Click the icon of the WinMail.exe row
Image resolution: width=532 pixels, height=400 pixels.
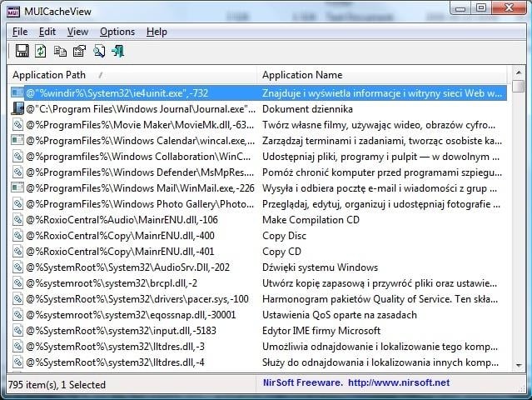(17, 187)
